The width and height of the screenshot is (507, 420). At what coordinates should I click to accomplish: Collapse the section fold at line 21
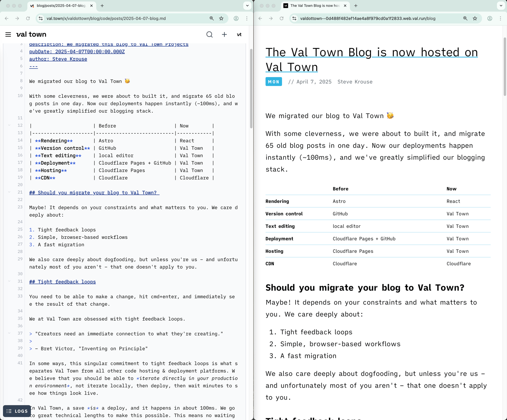[x=9, y=192]
